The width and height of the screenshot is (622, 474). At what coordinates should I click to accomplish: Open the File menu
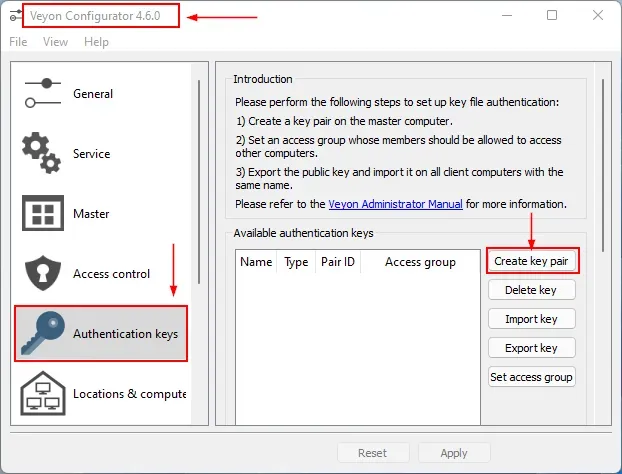[x=18, y=42]
